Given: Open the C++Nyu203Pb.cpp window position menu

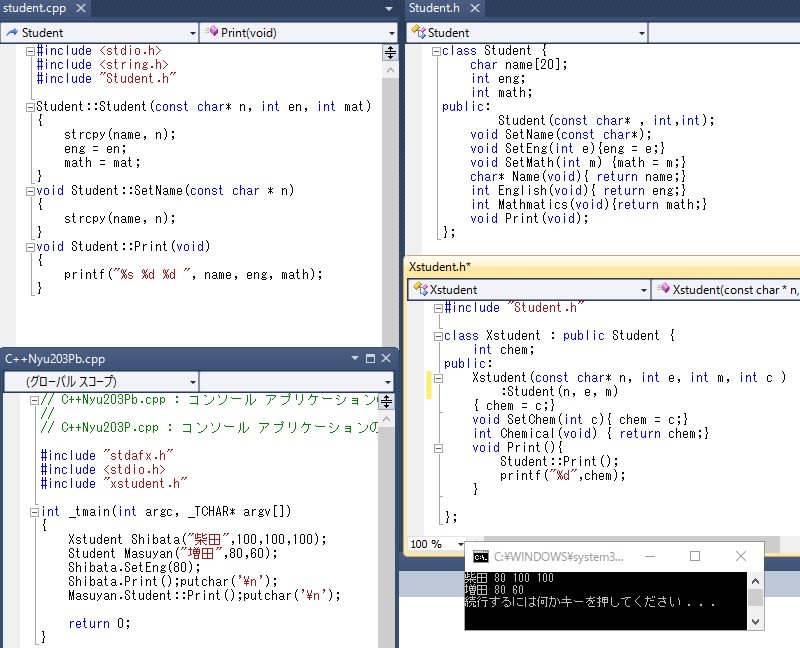Looking at the screenshot, I should [x=355, y=358].
